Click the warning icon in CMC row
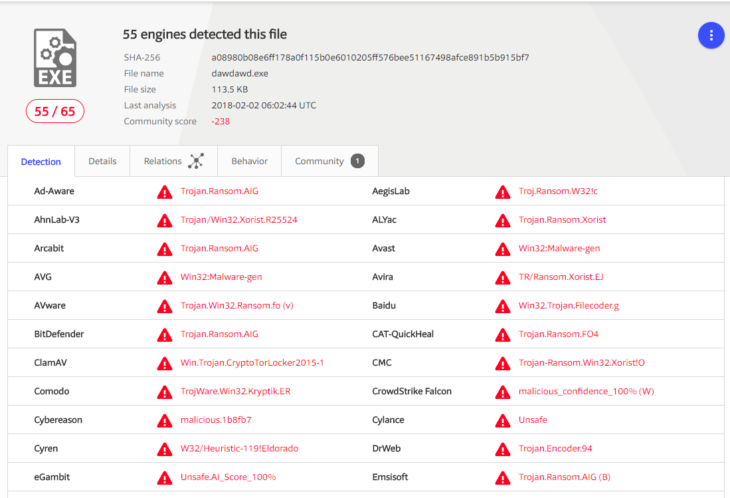The image size is (730, 498). tap(502, 363)
